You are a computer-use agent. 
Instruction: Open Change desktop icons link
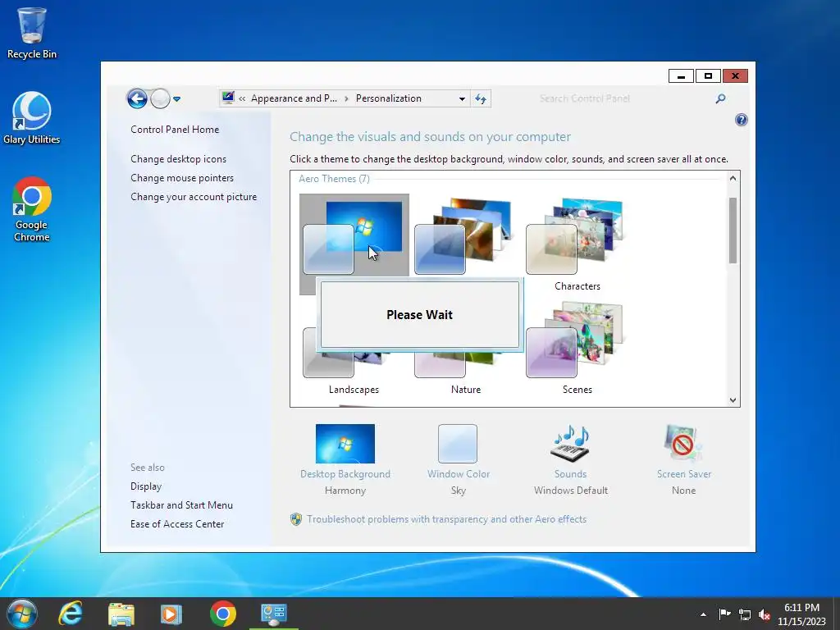click(x=178, y=159)
